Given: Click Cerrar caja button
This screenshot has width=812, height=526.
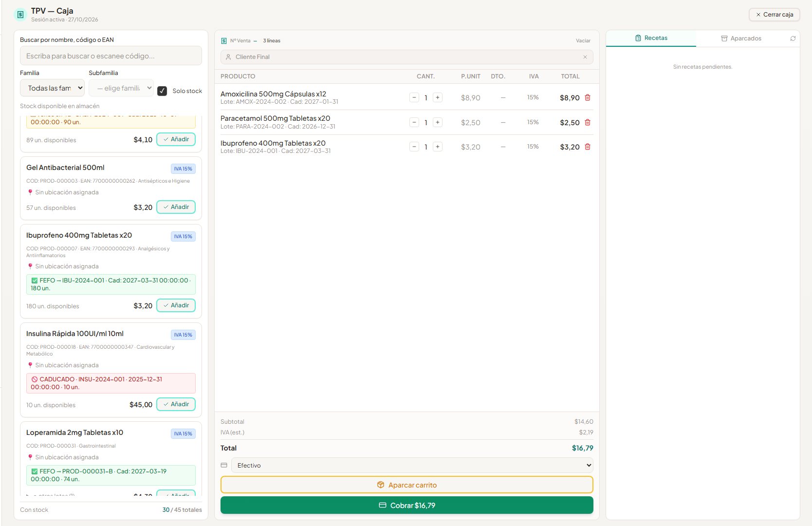Looking at the screenshot, I should (x=775, y=15).
